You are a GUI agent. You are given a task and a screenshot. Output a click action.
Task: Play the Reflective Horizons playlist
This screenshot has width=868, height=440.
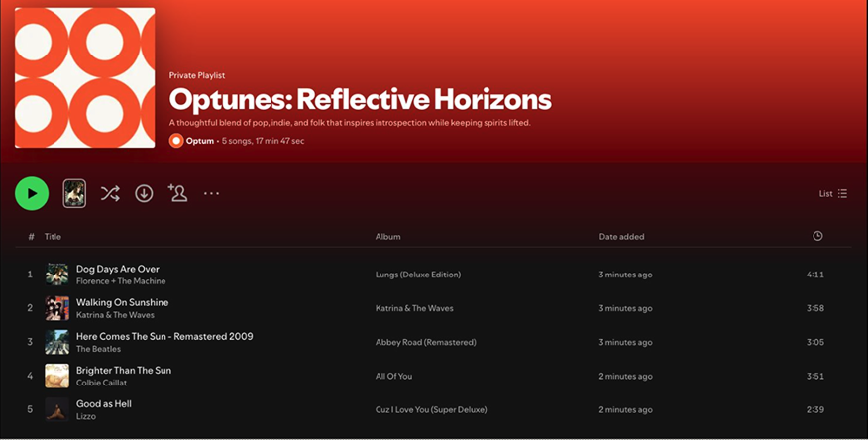tap(32, 193)
